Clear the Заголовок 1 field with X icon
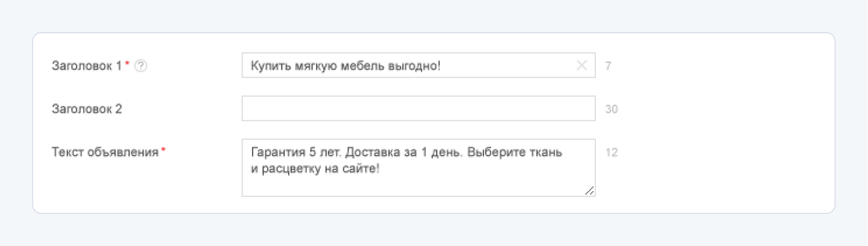The height and width of the screenshot is (246, 868). coord(581,65)
